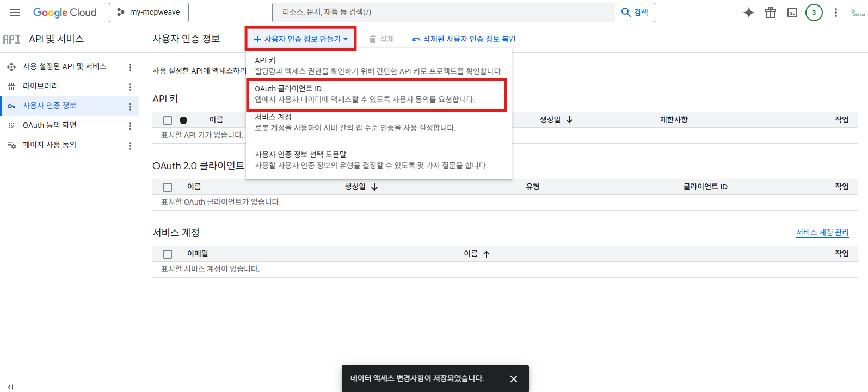Choose 서비스 계정 from the create menu
The width and height of the screenshot is (868, 392).
pos(379,122)
